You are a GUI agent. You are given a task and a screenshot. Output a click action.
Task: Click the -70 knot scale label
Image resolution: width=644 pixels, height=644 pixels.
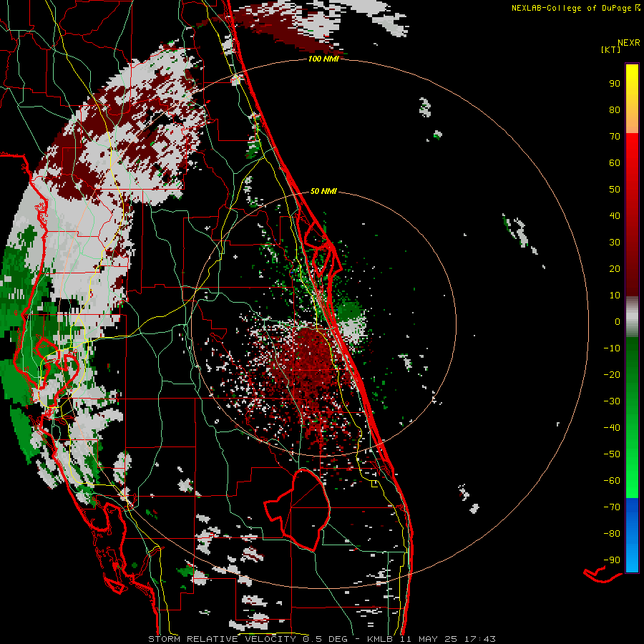(x=612, y=507)
